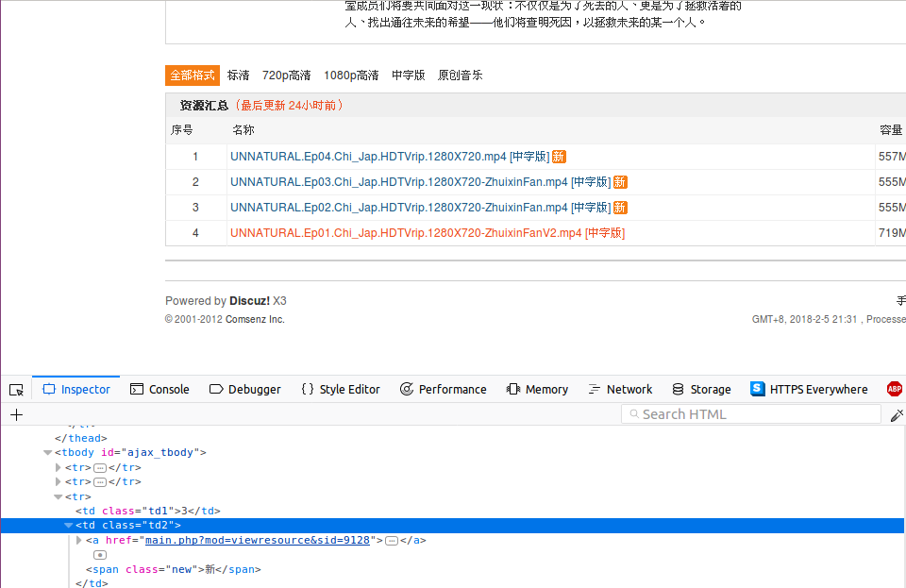Click the 719M size cell
The image size is (906, 588).
tap(892, 233)
